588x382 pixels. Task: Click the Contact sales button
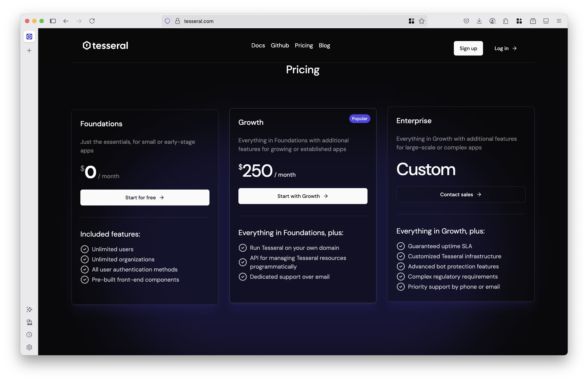pos(461,194)
